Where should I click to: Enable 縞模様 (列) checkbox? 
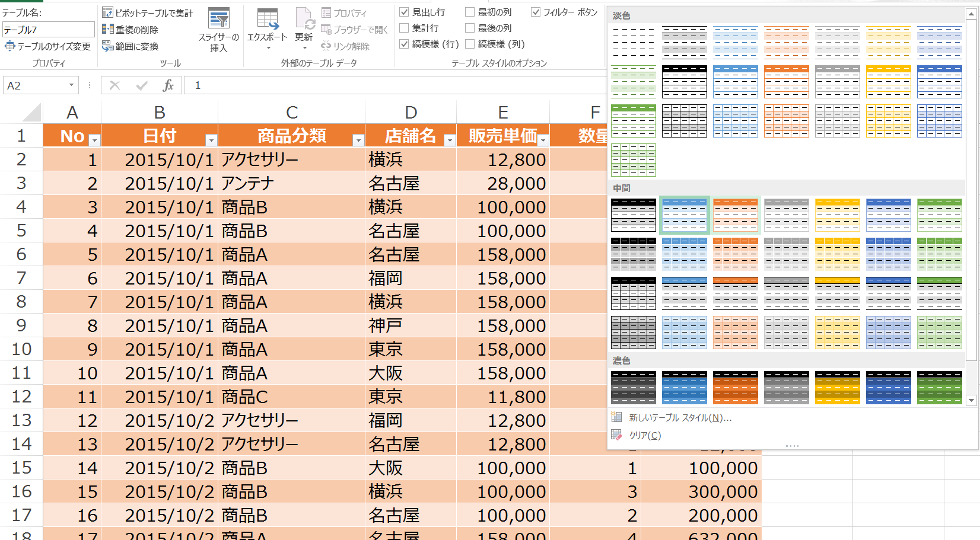(470, 44)
